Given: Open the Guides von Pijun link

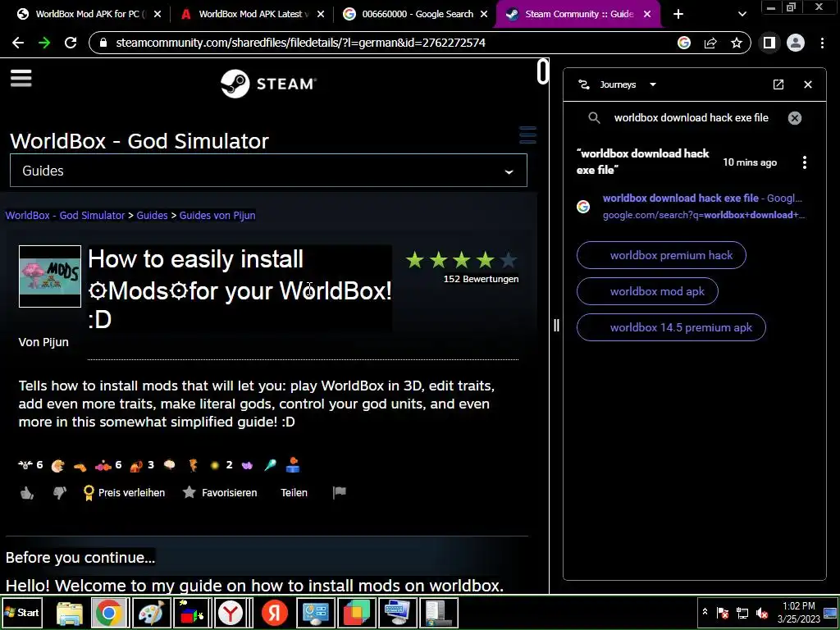Looking at the screenshot, I should (x=217, y=216).
